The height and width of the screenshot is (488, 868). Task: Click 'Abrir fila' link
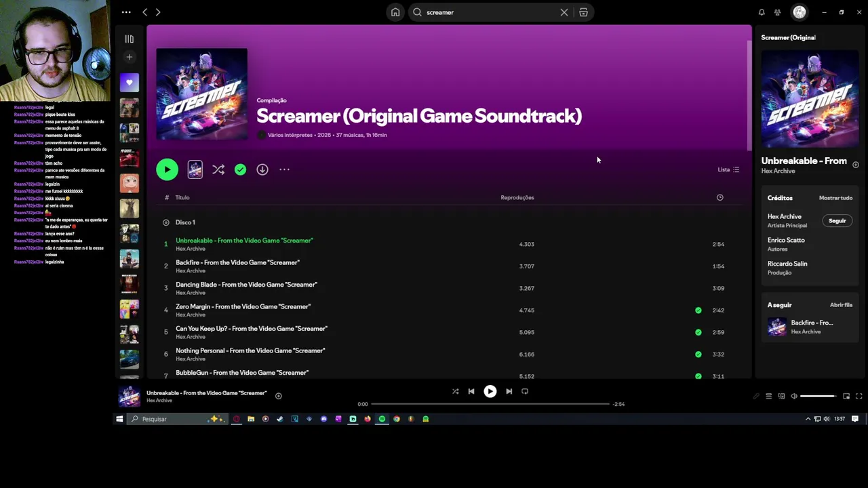click(841, 305)
